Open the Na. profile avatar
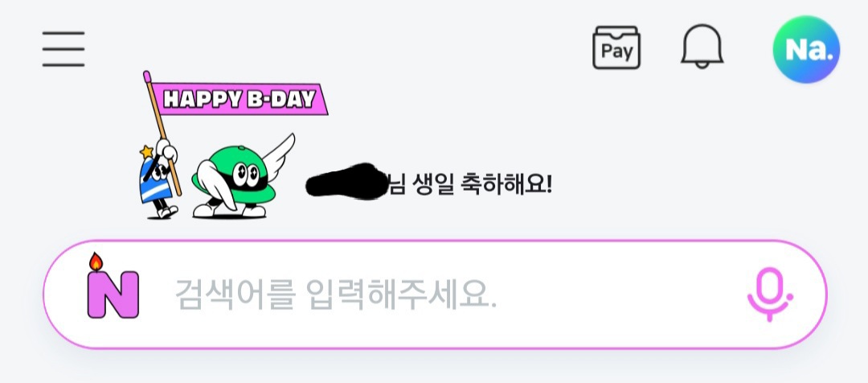Screen dimensions: 868x383 [806, 49]
